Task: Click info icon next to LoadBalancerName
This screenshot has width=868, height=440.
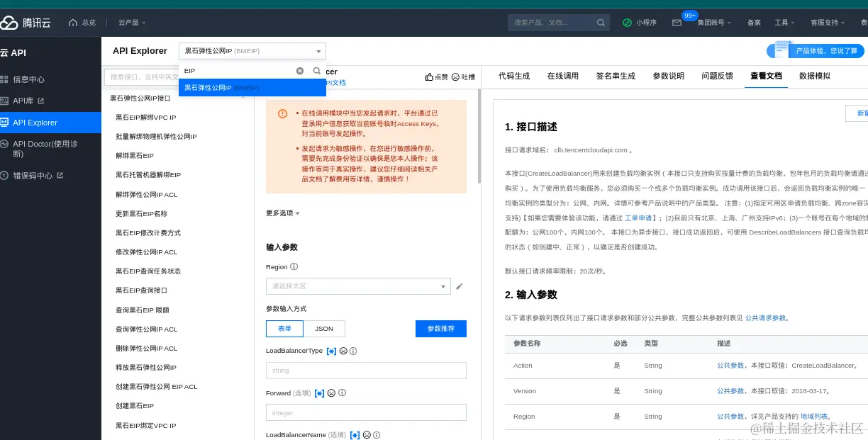Action: 377,435
